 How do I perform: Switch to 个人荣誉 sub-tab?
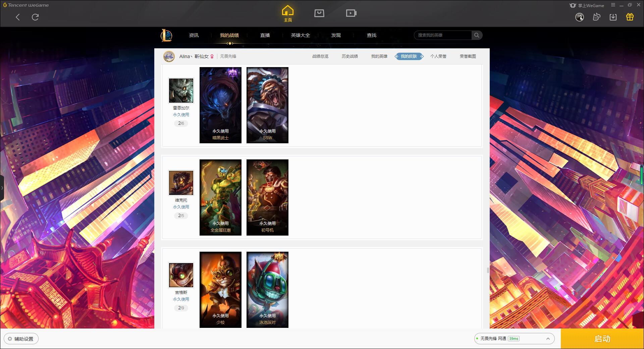point(438,56)
